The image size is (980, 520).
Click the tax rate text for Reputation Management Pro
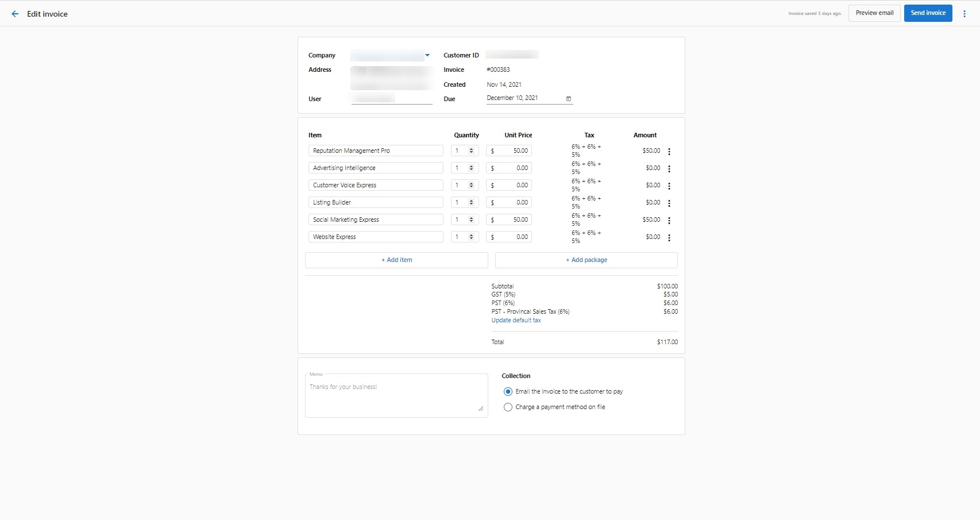pyautogui.click(x=586, y=151)
